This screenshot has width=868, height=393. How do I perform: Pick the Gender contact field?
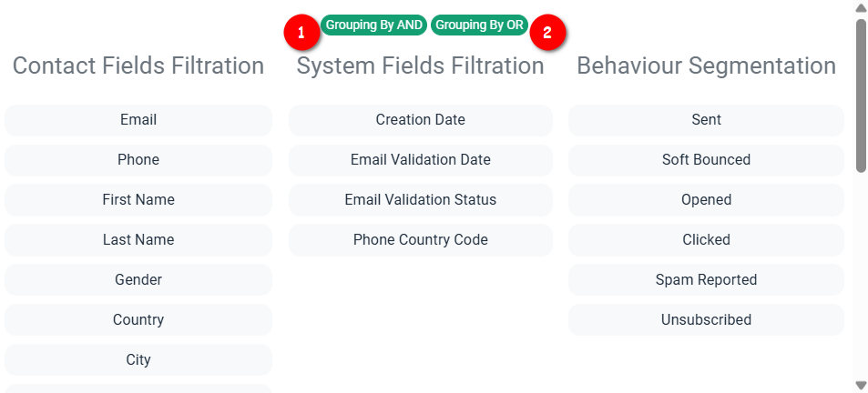[138, 279]
